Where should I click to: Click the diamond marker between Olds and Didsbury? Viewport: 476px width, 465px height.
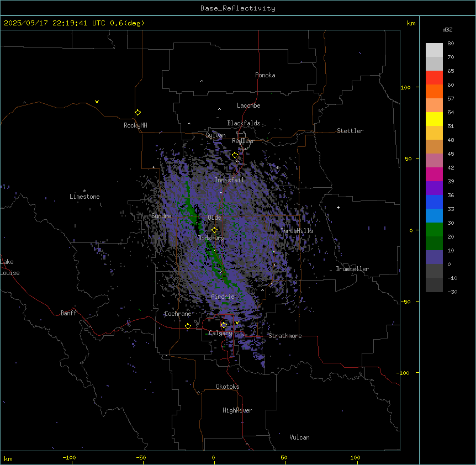pyautogui.click(x=214, y=230)
